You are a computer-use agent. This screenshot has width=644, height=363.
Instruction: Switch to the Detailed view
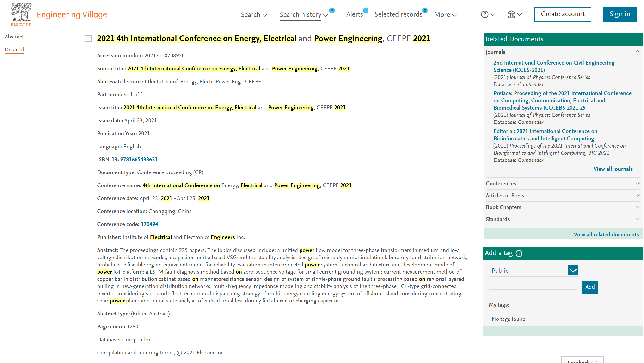point(14,49)
